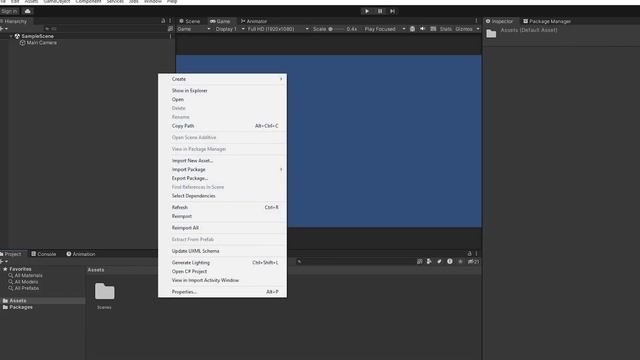640x360 pixels.
Task: Click the Play button in the toolbar
Action: click(367, 11)
